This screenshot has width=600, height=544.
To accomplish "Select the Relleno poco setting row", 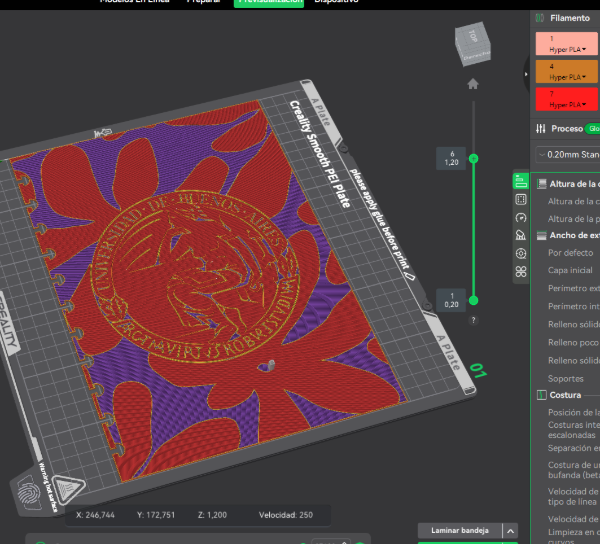I will [x=573, y=342].
